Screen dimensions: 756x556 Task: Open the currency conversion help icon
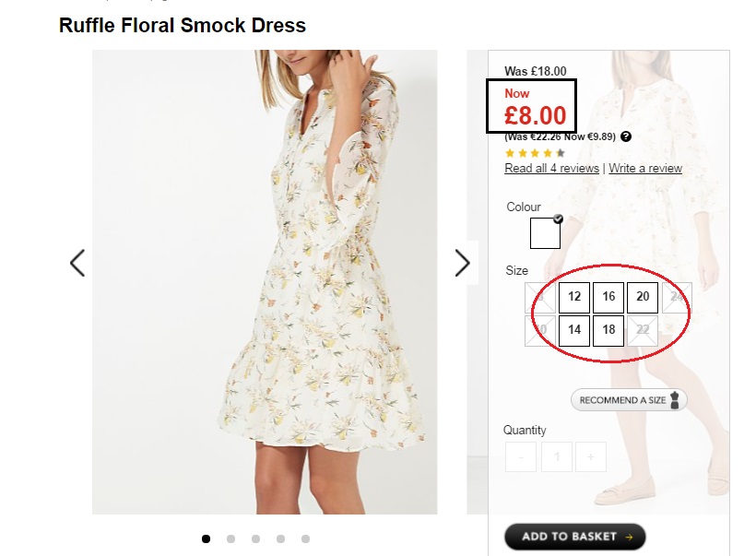[x=626, y=136]
